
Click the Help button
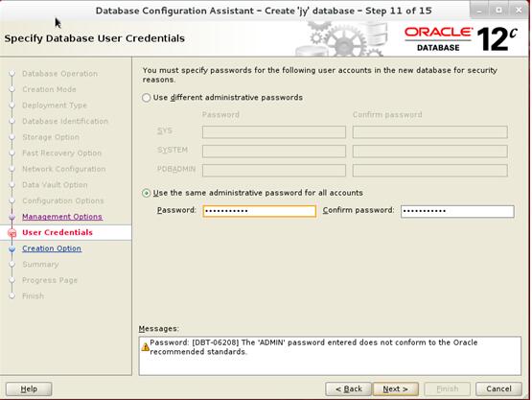tap(29, 388)
